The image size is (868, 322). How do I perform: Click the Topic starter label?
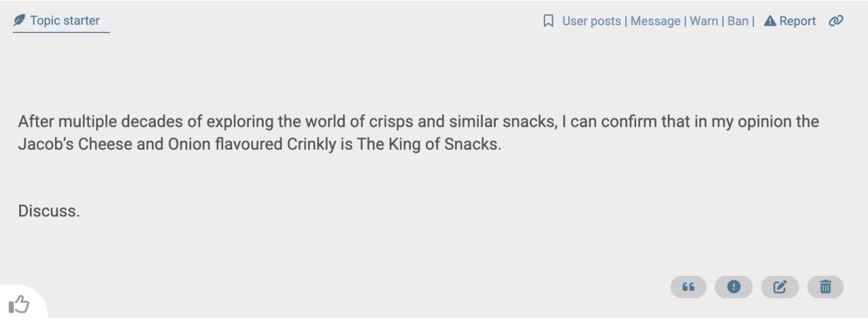pyautogui.click(x=64, y=20)
